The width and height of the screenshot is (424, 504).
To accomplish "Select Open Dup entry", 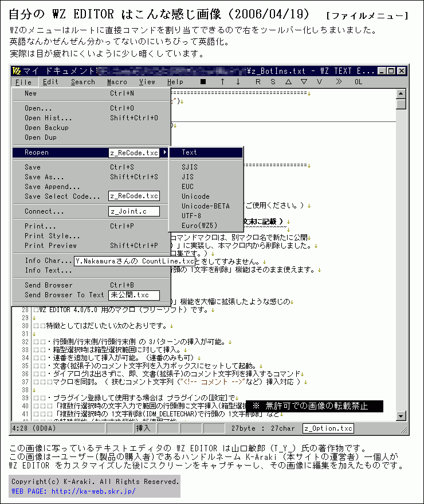I will click(x=91, y=137).
